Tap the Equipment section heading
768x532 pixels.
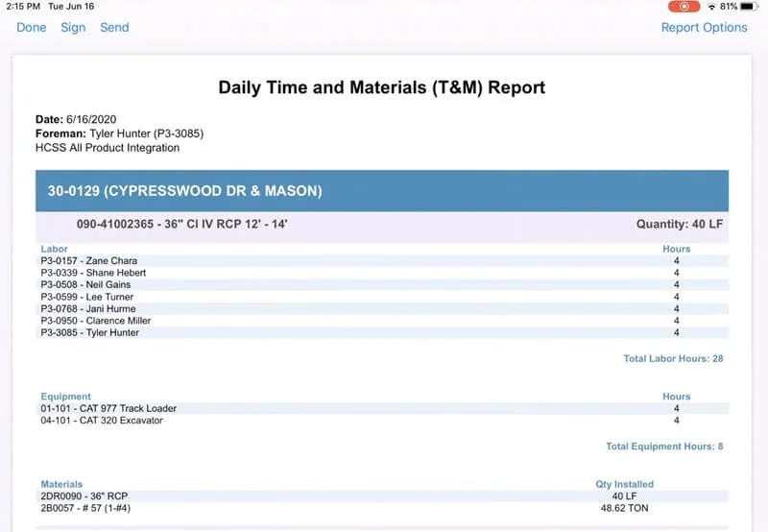point(65,397)
